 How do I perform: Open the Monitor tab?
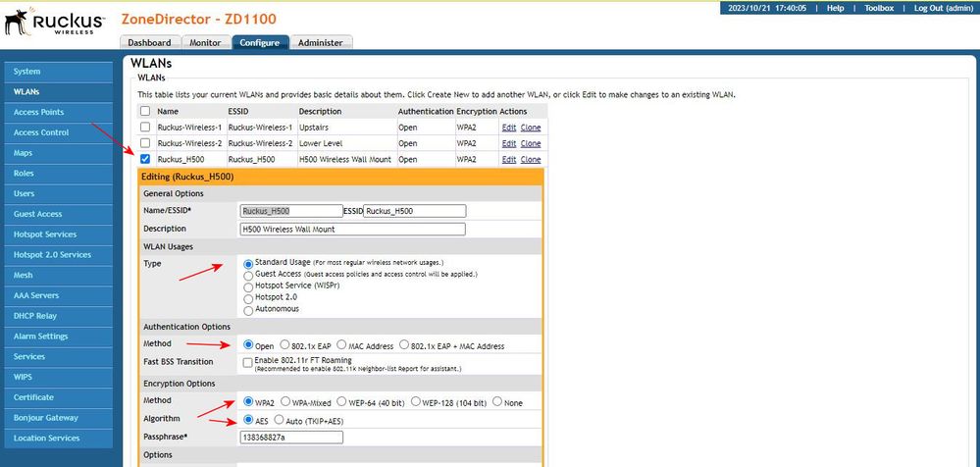(205, 42)
